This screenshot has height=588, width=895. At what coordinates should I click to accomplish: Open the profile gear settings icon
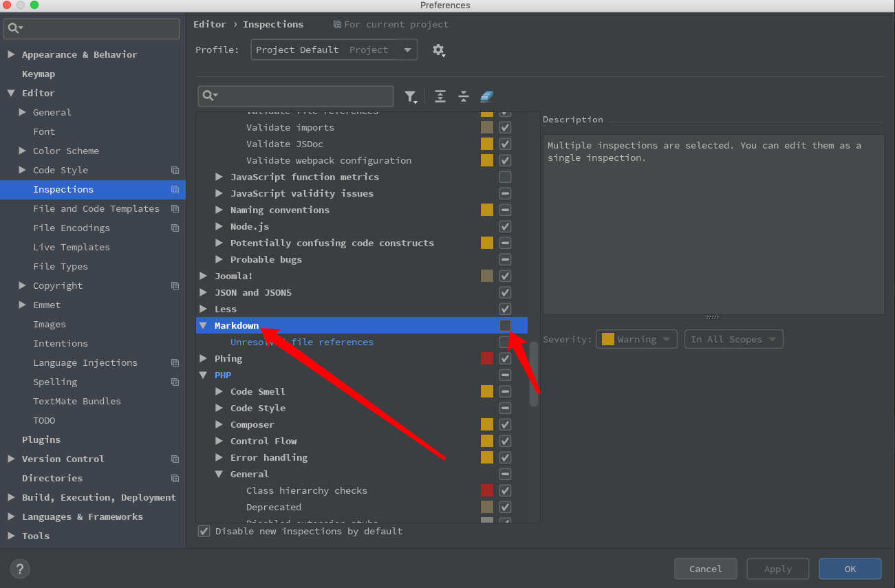pos(438,50)
